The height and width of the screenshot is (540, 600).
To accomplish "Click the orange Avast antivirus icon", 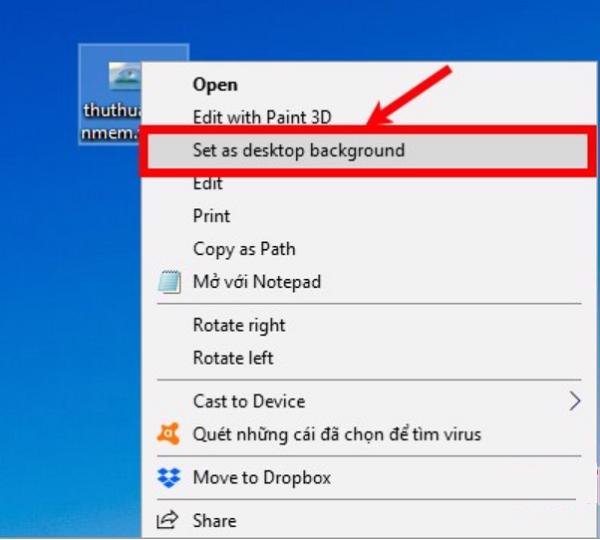I will pyautogui.click(x=169, y=435).
